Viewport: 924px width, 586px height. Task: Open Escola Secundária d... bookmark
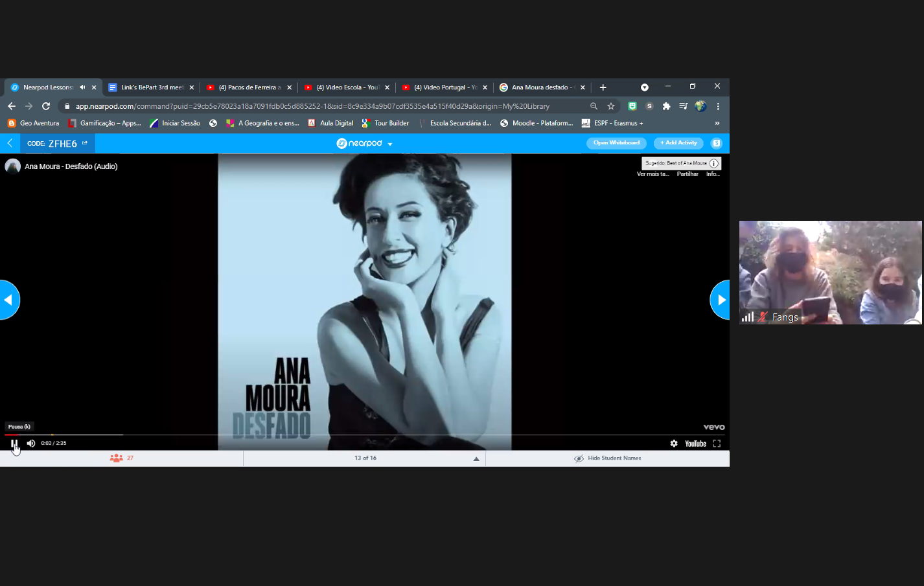(455, 123)
